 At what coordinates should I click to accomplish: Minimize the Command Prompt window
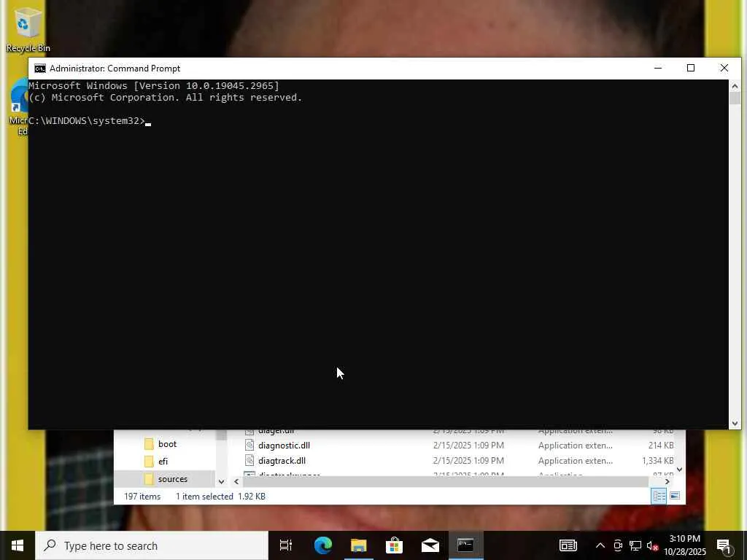(x=658, y=68)
